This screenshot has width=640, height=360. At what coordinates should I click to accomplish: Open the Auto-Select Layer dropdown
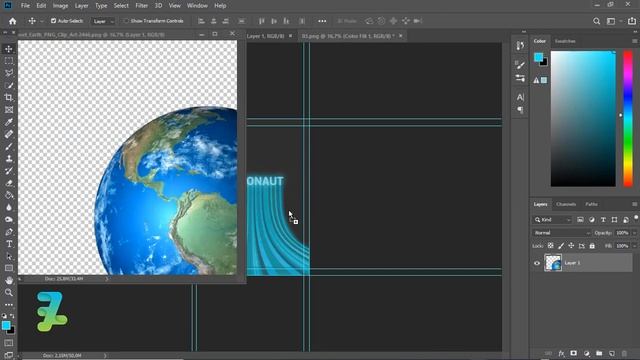point(103,21)
